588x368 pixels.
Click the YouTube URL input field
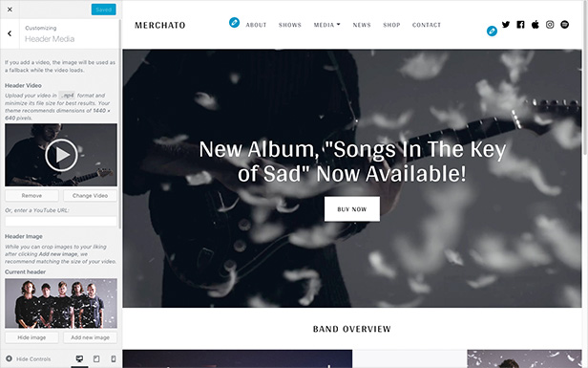[61, 221]
